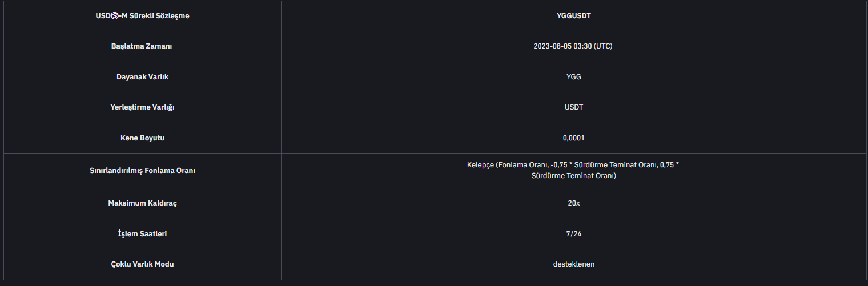Click the Başlatma Zamanı label
Image resolution: width=868 pixels, height=286 pixels.
(142, 46)
